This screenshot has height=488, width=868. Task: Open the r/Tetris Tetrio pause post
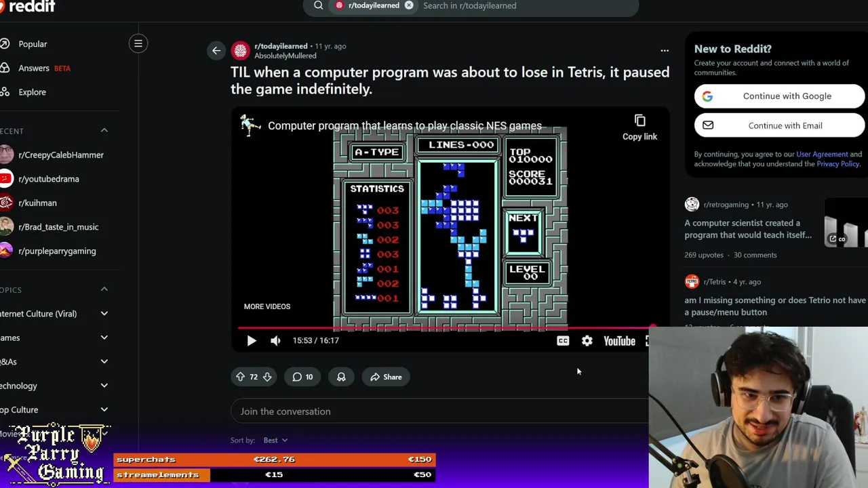click(775, 306)
